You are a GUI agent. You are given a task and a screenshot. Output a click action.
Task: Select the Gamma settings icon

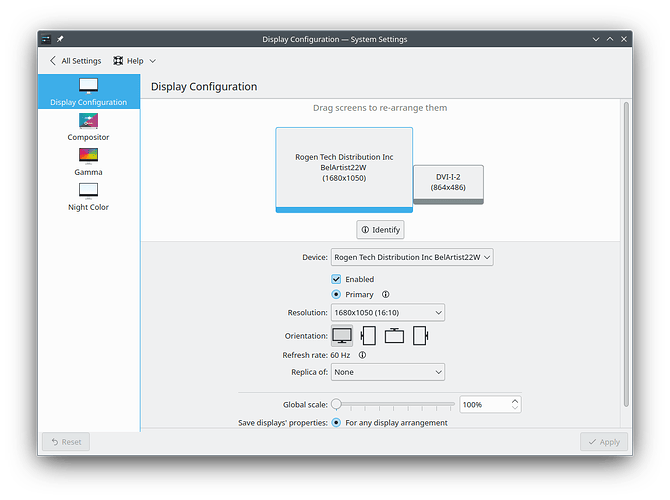88,155
